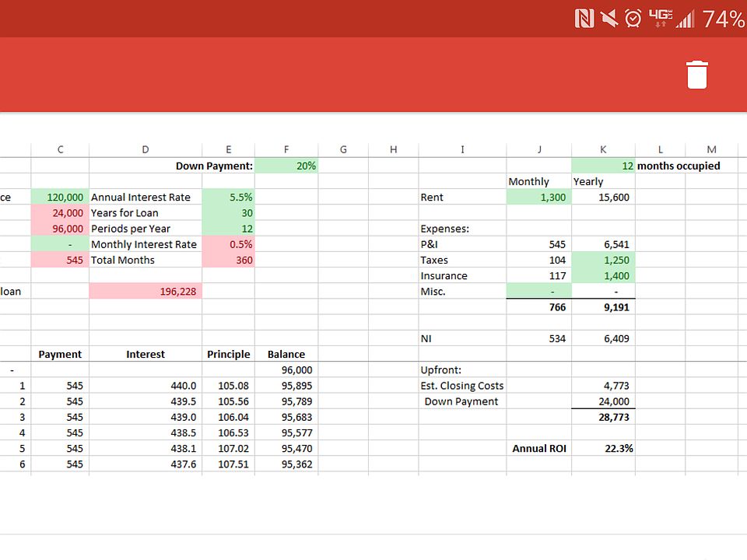Select column header G
This screenshot has height=560, width=747.
click(x=343, y=149)
